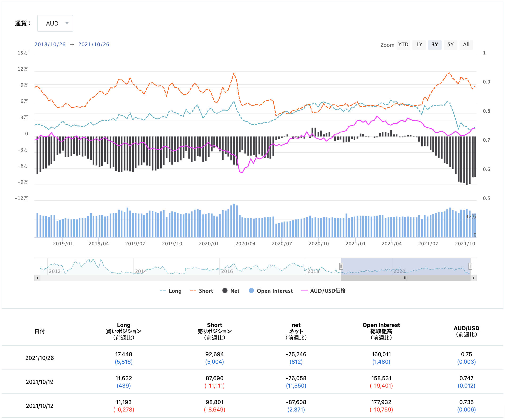Select the All zoom range
Screen dimensions: 505x420
pyautogui.click(x=466, y=45)
